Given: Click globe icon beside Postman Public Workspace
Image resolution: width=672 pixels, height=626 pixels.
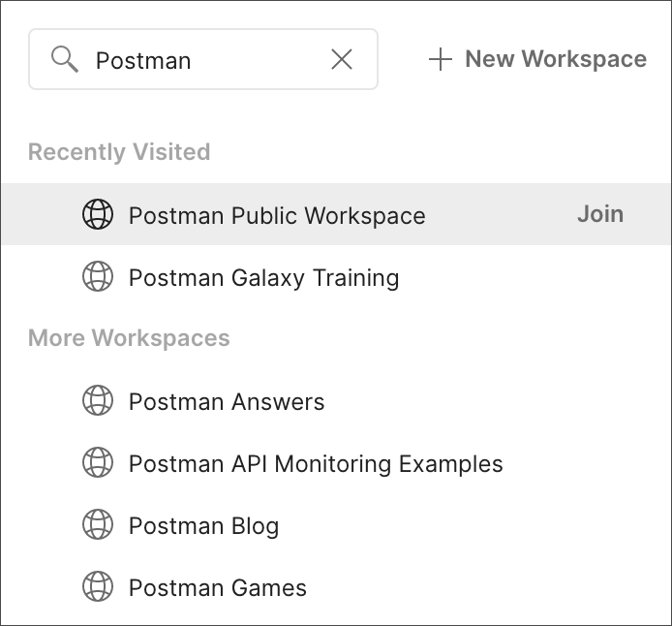Looking at the screenshot, I should 98,214.
